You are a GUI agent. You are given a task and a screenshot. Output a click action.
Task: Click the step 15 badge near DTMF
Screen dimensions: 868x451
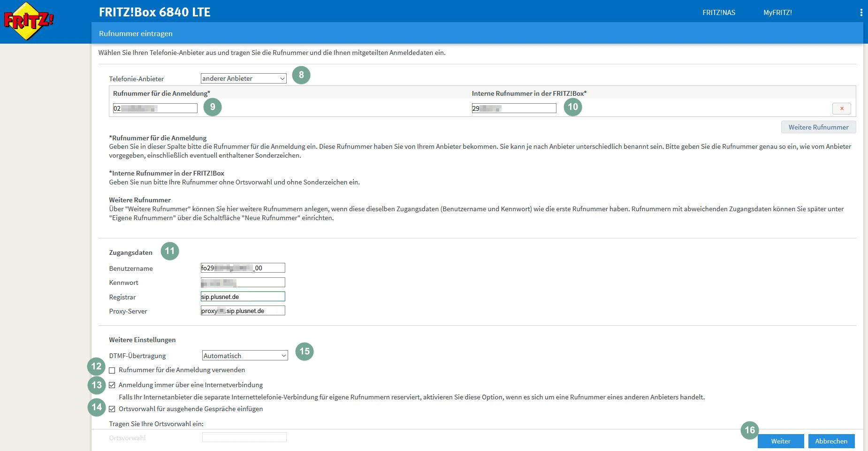(305, 352)
